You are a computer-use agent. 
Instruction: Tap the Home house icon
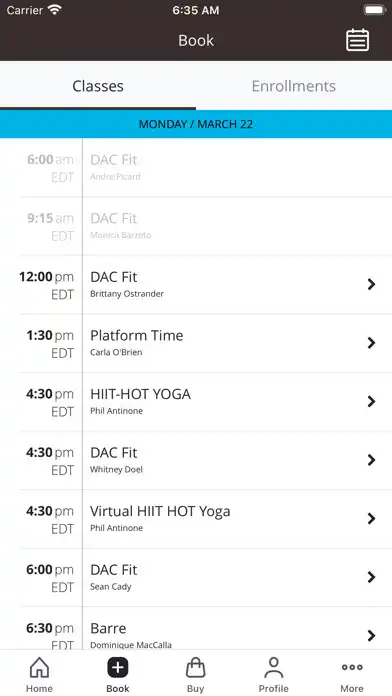(39, 668)
